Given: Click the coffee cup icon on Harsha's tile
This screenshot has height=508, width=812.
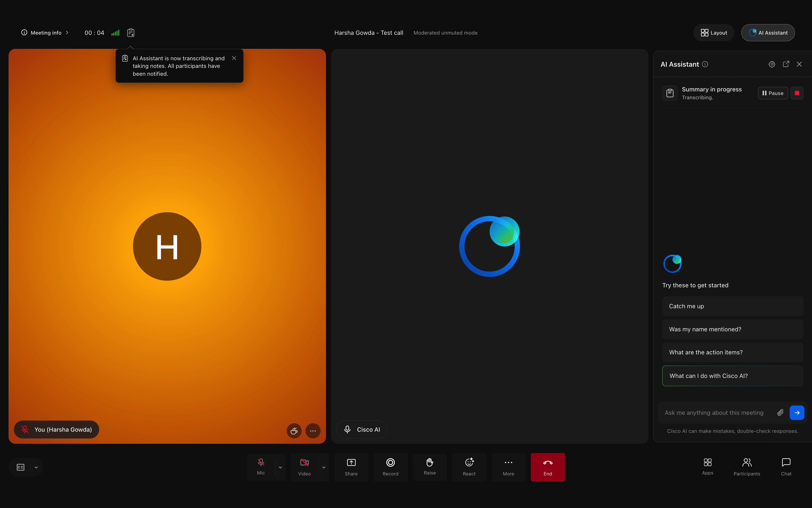Looking at the screenshot, I should (x=294, y=431).
